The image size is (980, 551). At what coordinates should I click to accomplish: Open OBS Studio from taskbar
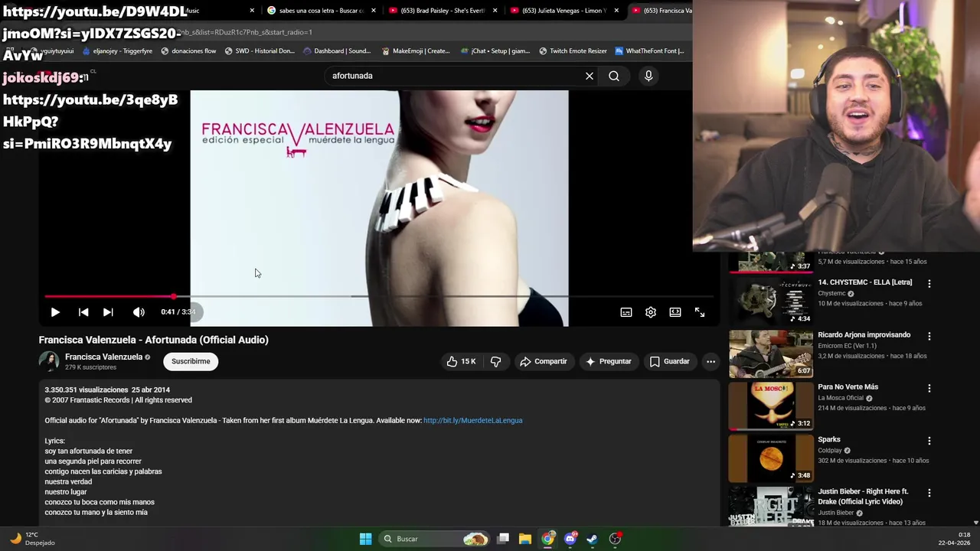[x=615, y=539]
